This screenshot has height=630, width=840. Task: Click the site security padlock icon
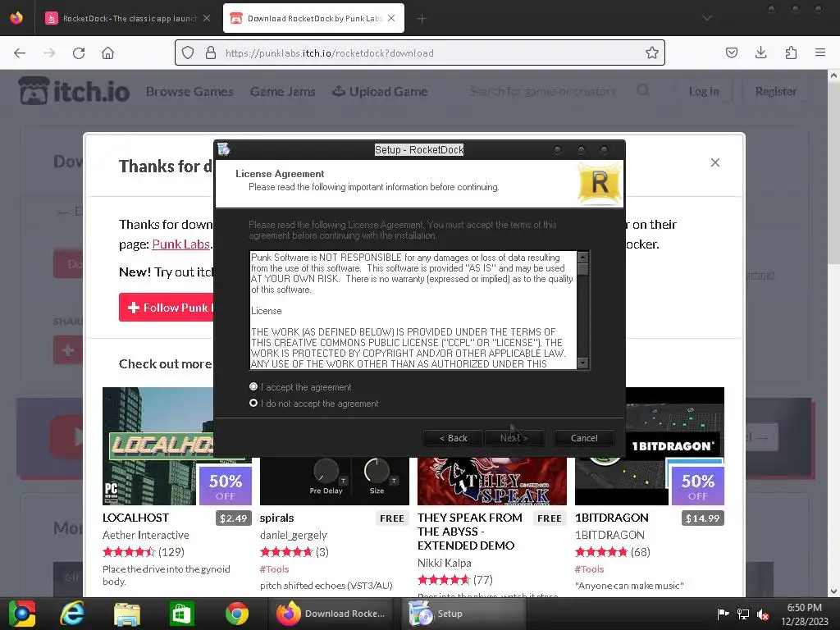point(211,52)
